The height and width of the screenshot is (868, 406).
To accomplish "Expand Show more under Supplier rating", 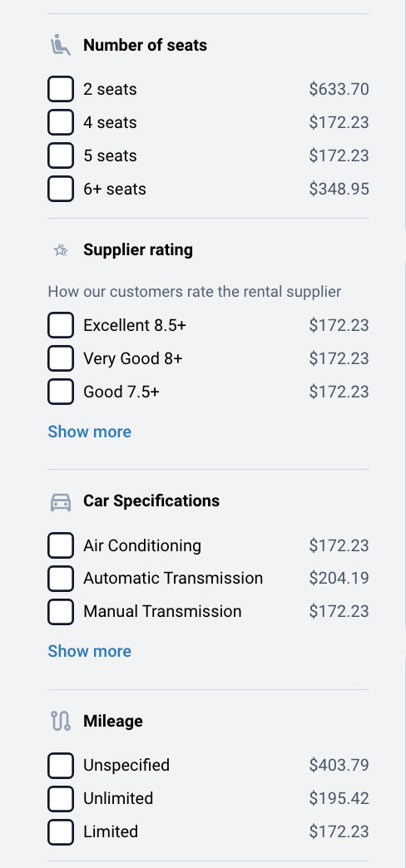I will (89, 432).
